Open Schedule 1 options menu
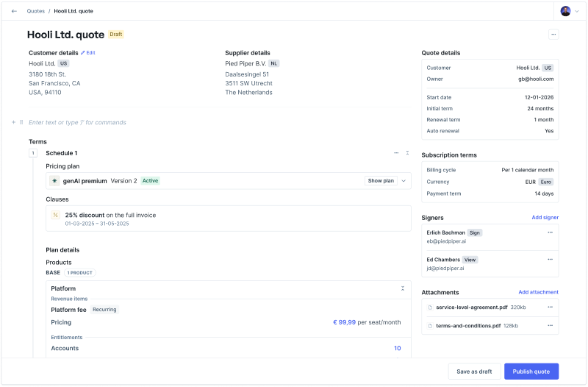Viewport: 588px width, 387px height. click(396, 153)
